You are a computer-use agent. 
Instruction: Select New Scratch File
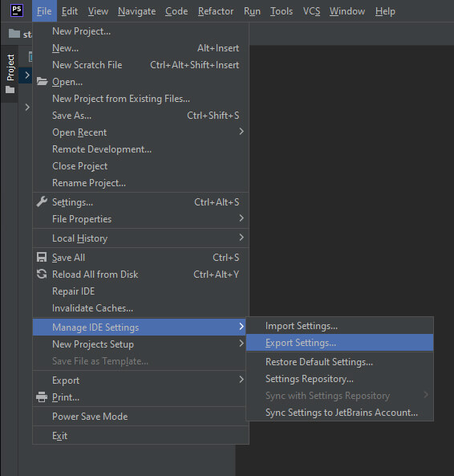pyautogui.click(x=140, y=65)
